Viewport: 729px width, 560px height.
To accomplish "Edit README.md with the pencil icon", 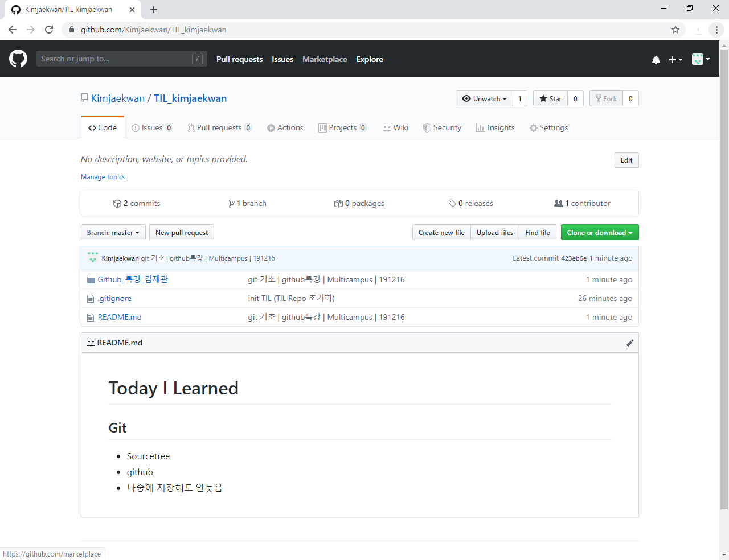I will coord(629,343).
